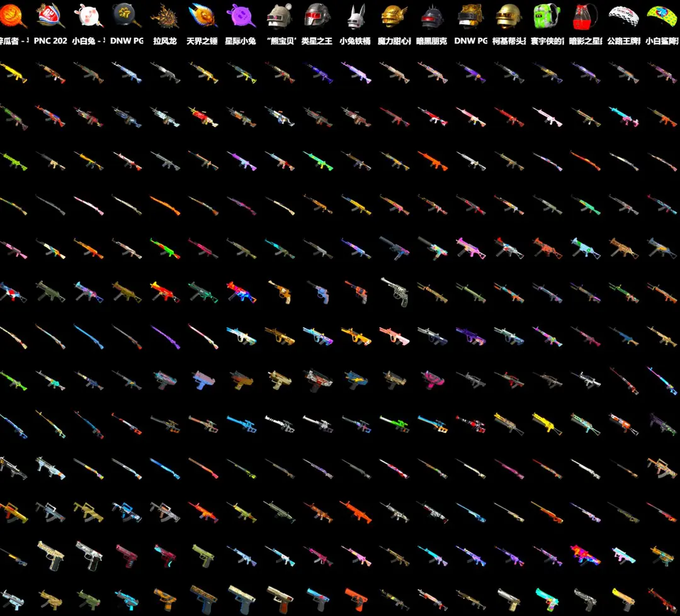Click the 天界之锤 label text

(x=202, y=41)
